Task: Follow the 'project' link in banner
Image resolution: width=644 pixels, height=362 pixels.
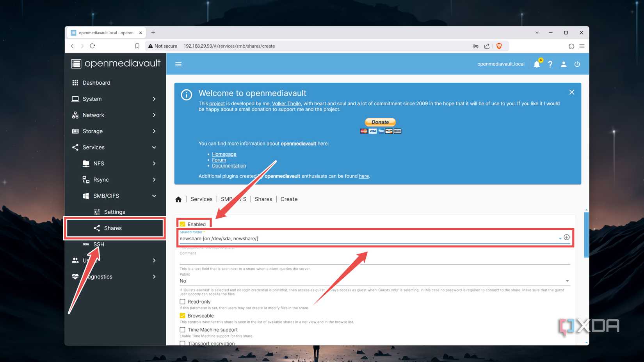Action: click(x=217, y=104)
